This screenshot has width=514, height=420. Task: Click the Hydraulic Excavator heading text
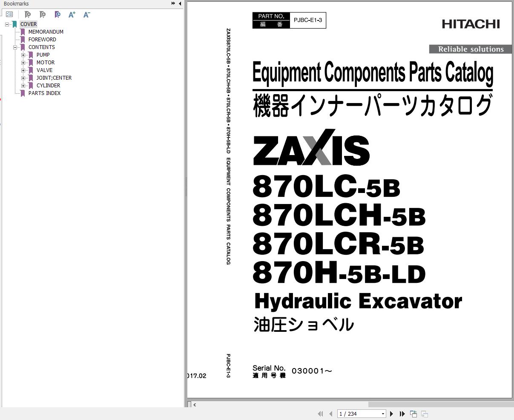point(358,301)
